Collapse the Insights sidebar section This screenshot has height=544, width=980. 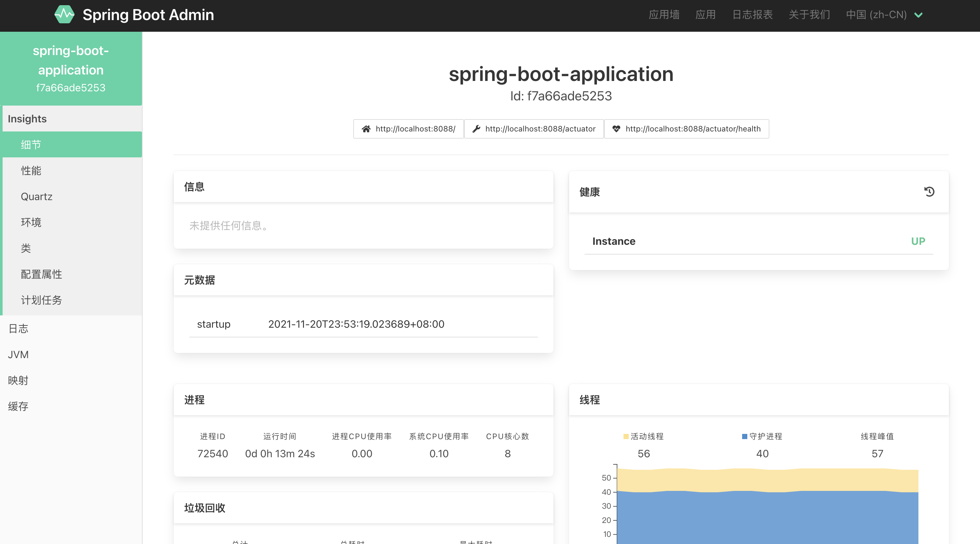tap(27, 119)
